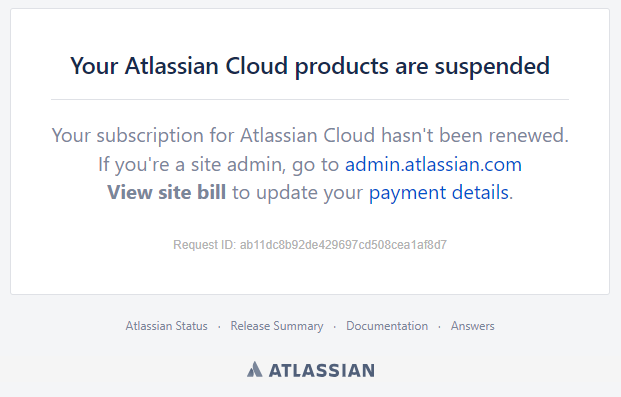Click the ATLASSIAN wordmark text
Viewport: 621px width, 397px height.
(x=322, y=370)
